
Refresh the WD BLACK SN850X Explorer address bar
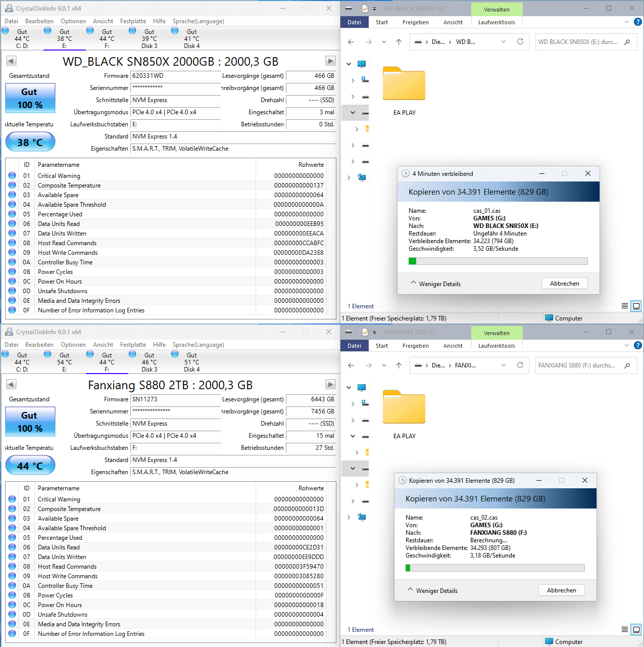coord(520,41)
